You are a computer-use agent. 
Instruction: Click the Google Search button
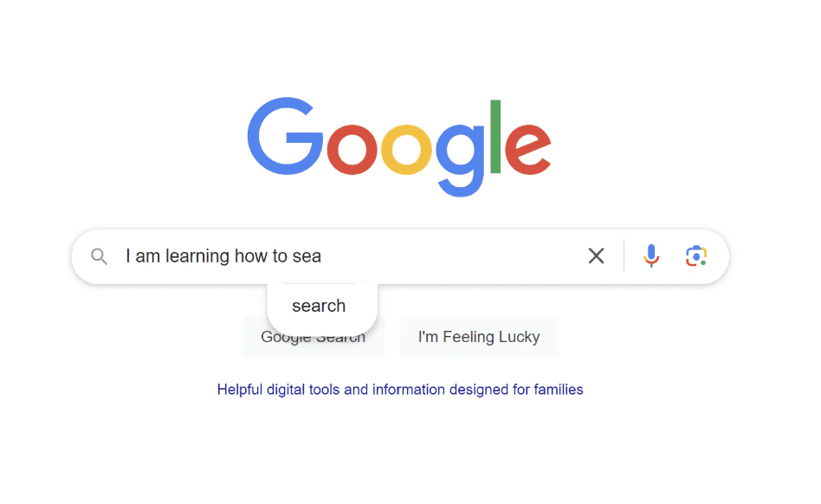[x=314, y=337]
